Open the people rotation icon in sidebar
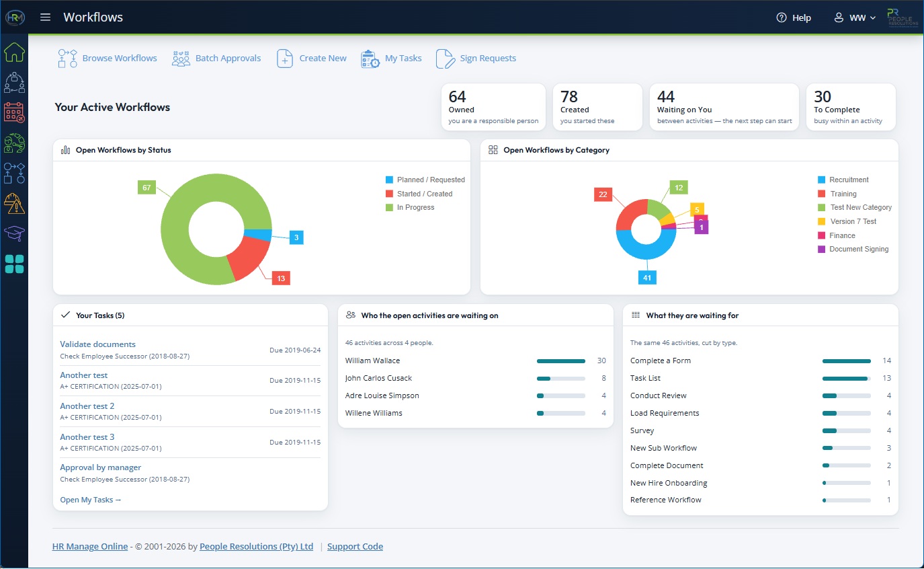 14,82
